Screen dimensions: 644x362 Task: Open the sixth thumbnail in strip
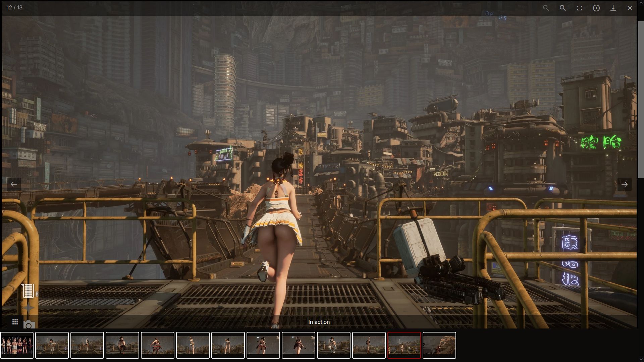tap(193, 345)
